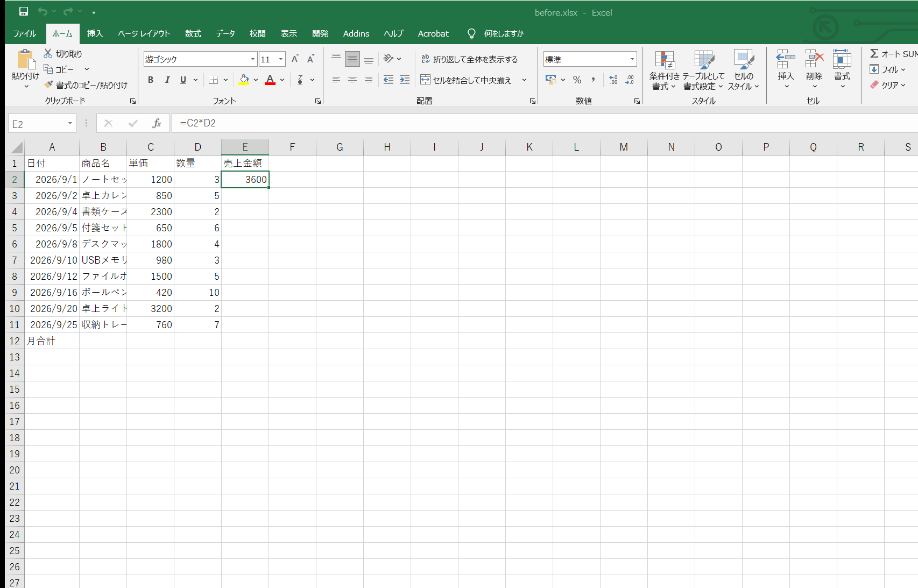The image size is (918, 588).
Task: Expand the conditional formatting (条件付き書式) menu
Action: pos(664,70)
